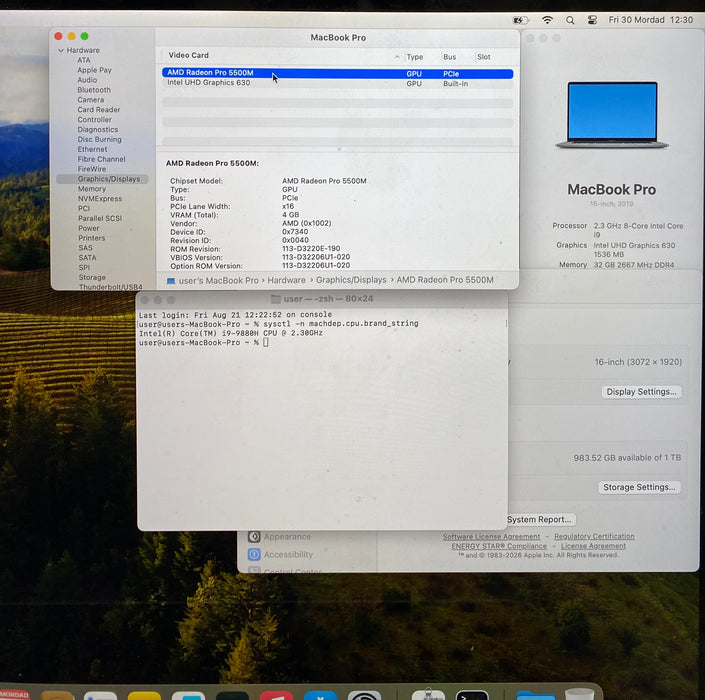
Task: Open the Bluetooth hardware section
Action: pos(94,90)
